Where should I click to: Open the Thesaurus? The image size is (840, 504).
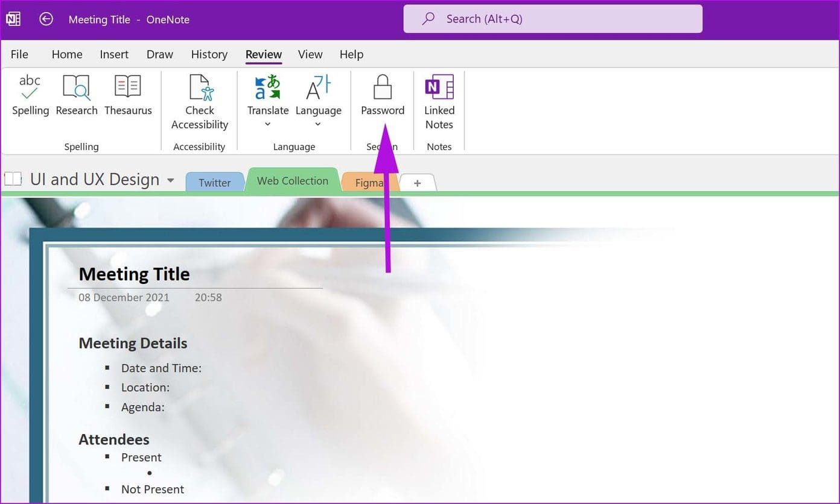(128, 96)
